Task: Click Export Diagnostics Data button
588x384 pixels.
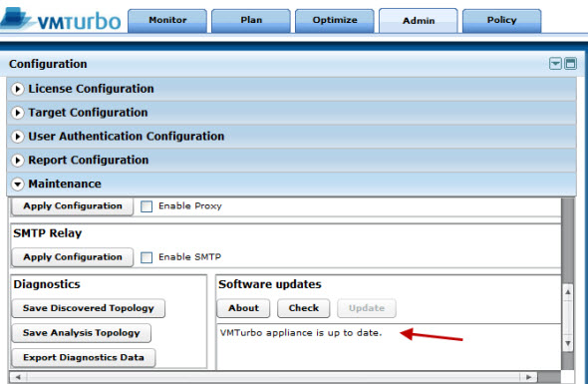Action: [x=84, y=357]
